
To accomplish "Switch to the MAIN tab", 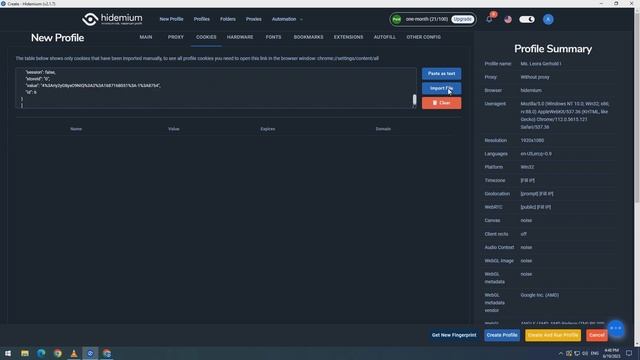I will pyautogui.click(x=146, y=37).
